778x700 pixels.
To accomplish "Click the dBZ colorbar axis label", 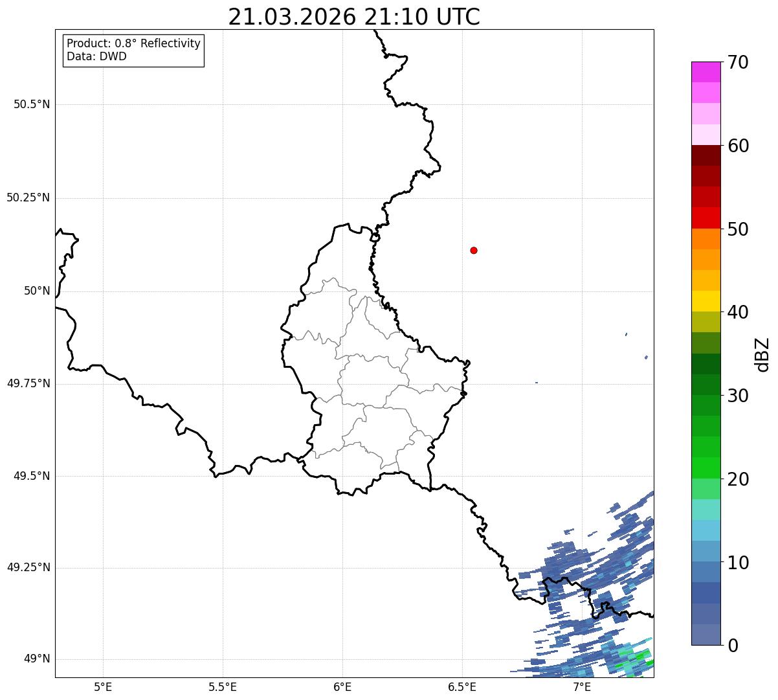I will coord(762,354).
